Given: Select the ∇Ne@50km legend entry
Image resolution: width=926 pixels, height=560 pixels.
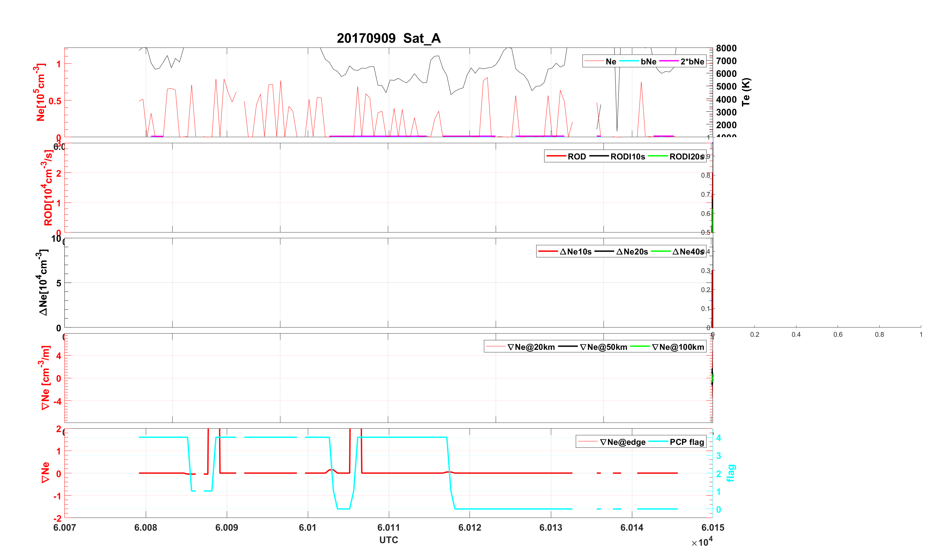Looking at the screenshot, I should [603, 347].
